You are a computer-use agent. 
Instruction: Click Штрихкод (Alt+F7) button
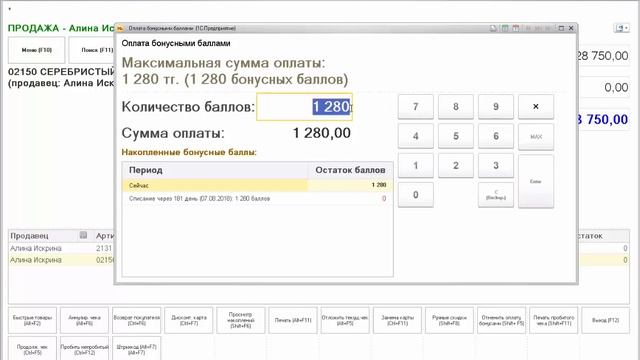coord(137,349)
